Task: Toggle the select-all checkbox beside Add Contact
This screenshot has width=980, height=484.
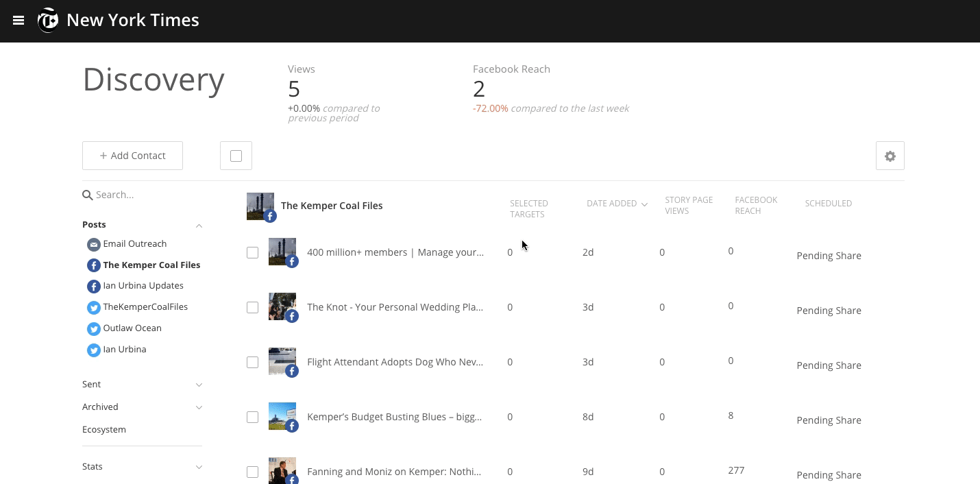Action: (236, 156)
